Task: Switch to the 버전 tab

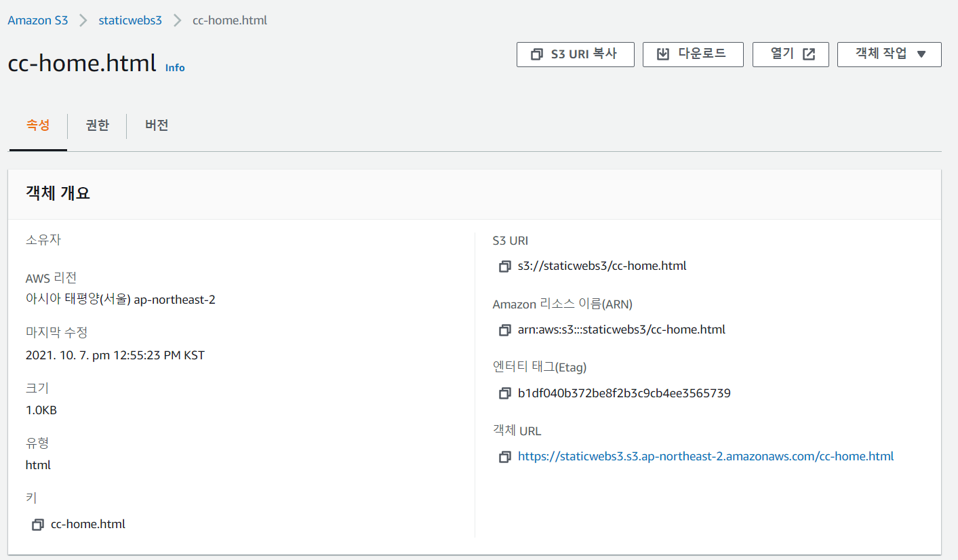Action: tap(157, 125)
